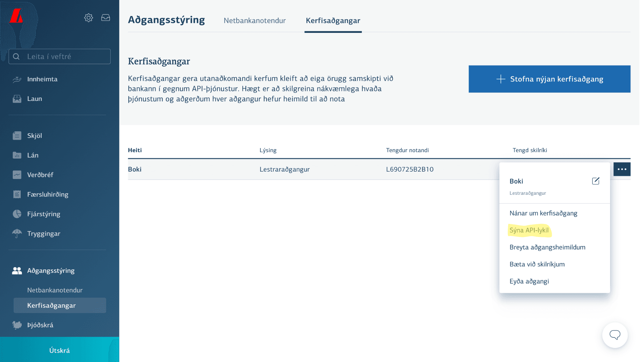
Task: Choose Bæta við skilríkjum menu entry
Action: pyautogui.click(x=537, y=264)
